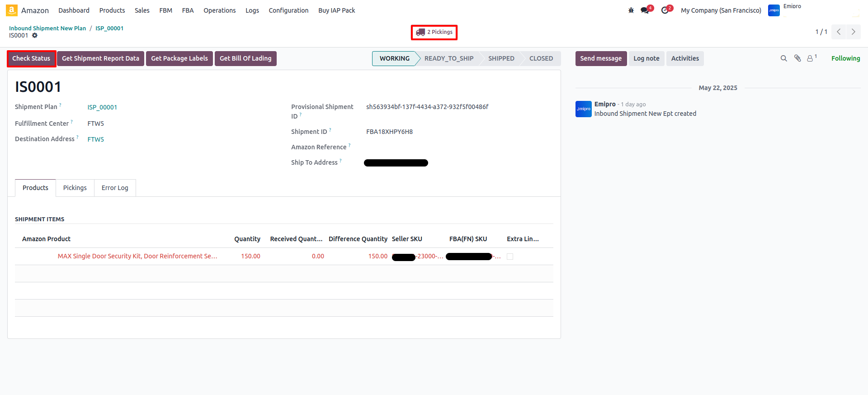868x395 pixels.
Task: Switch to the Error Log tab
Action: pos(115,188)
